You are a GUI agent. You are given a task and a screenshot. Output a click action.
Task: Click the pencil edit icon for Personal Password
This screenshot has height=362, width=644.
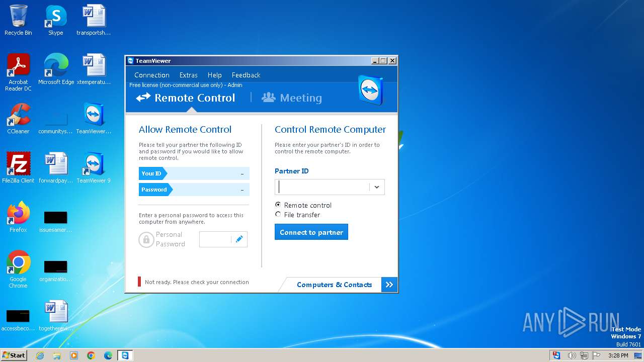pyautogui.click(x=239, y=239)
